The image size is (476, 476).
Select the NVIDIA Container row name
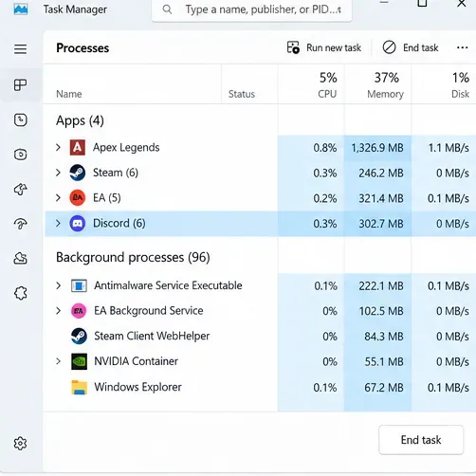point(136,361)
